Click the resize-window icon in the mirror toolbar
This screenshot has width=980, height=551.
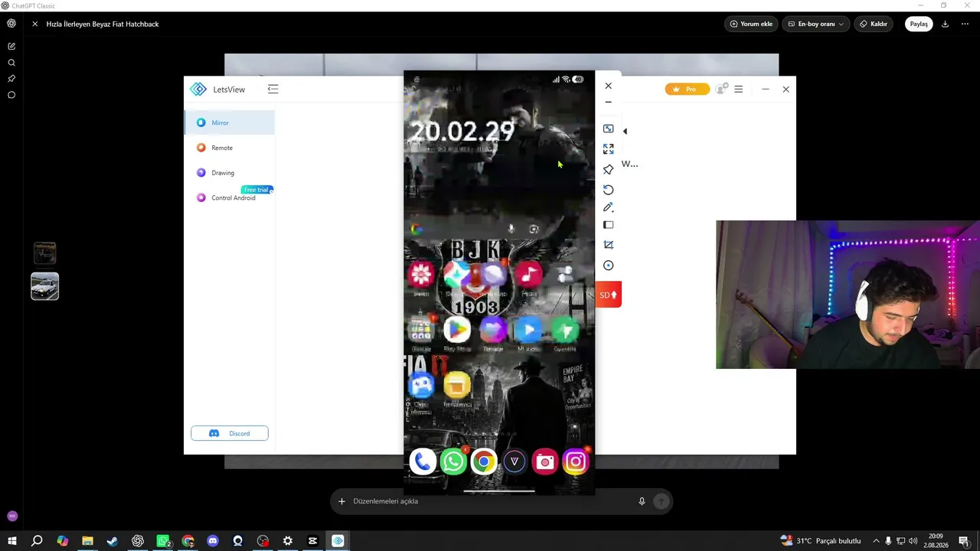[x=608, y=129]
